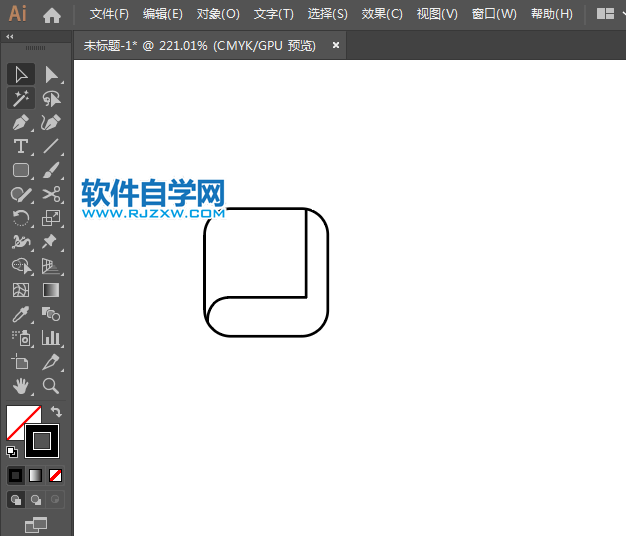Select the Scale tool
Screen dimensions: 626x536
pyautogui.click(x=51, y=218)
